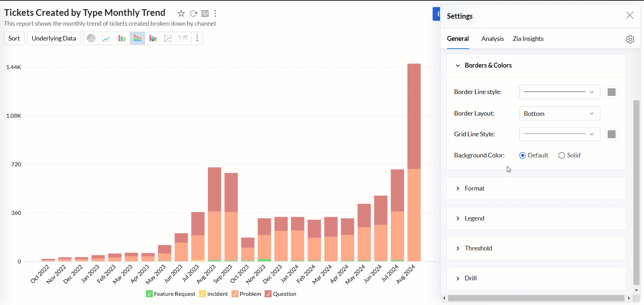Click the Underlying Data button
The width and height of the screenshot is (644, 305).
tap(54, 38)
